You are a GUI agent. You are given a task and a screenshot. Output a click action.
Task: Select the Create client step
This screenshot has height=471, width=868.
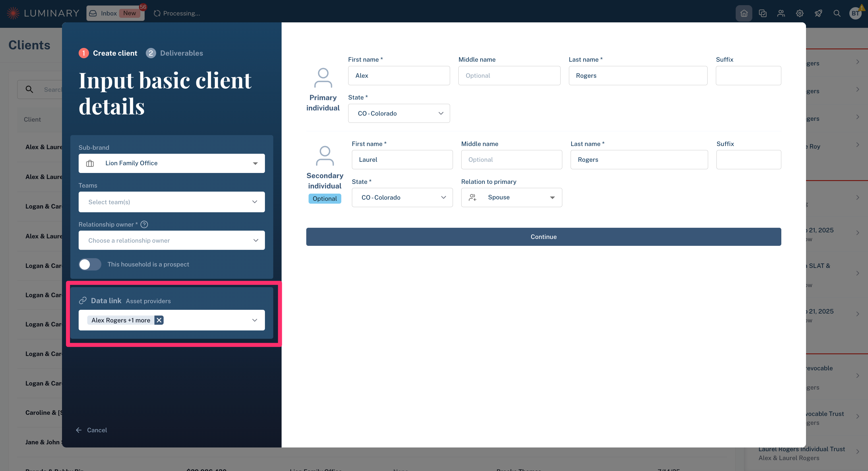coord(108,53)
